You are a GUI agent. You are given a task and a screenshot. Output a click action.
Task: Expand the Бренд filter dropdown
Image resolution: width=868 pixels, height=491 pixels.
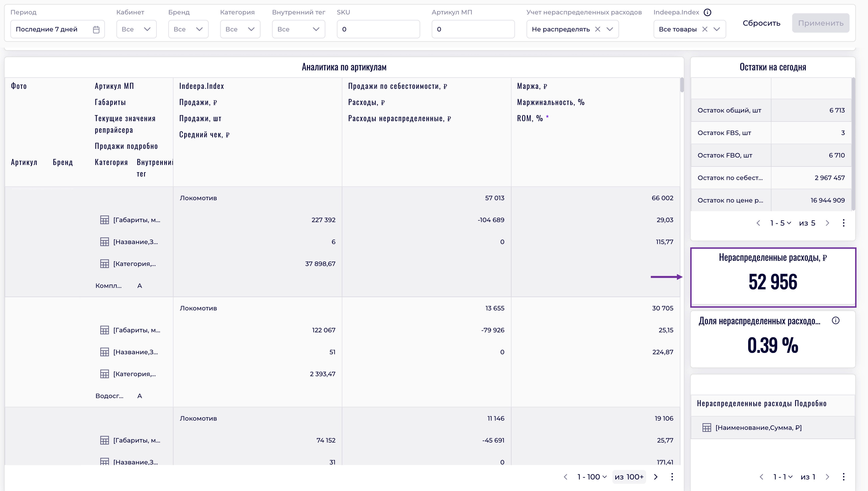pos(188,29)
